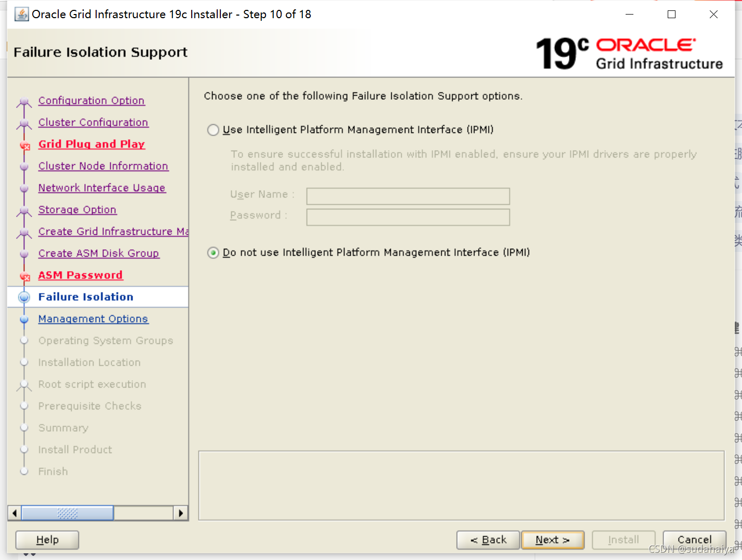Click the bullet icon beside Create Grid Infrastructure
742x560 pixels.
(24, 233)
